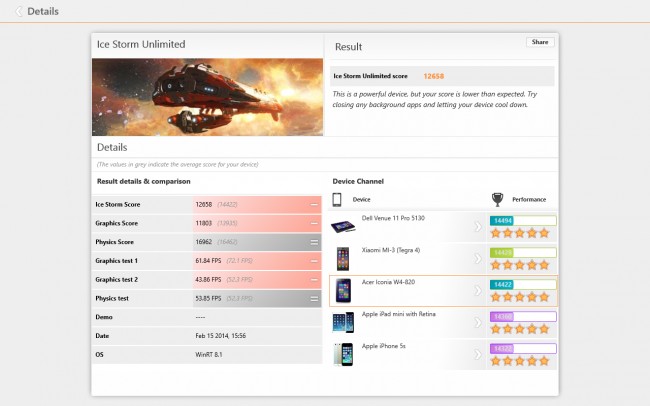Click the minus indicator on Graphics Score row

(314, 223)
